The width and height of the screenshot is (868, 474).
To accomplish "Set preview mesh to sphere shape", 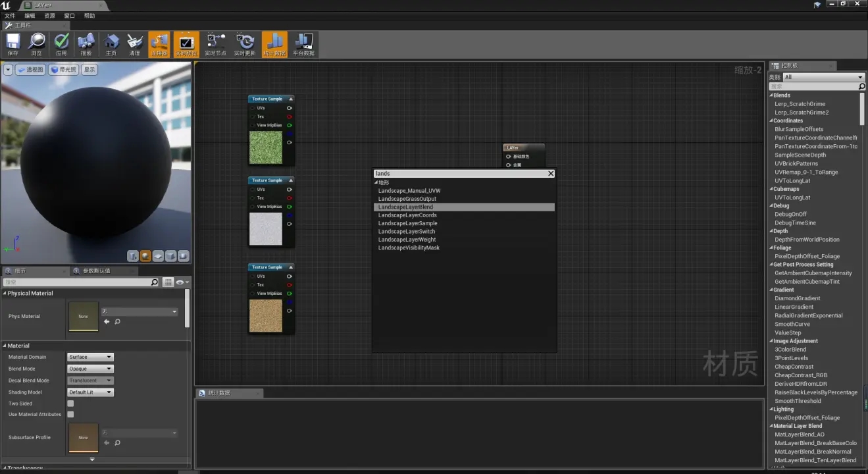I will (145, 256).
